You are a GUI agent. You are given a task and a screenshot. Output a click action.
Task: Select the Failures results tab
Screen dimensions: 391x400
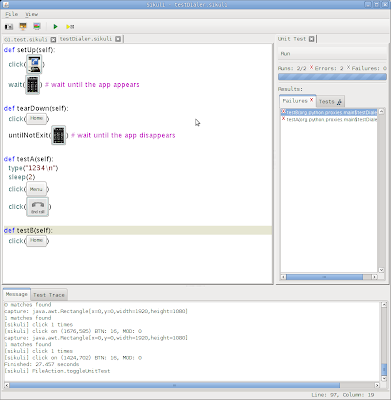(298, 100)
